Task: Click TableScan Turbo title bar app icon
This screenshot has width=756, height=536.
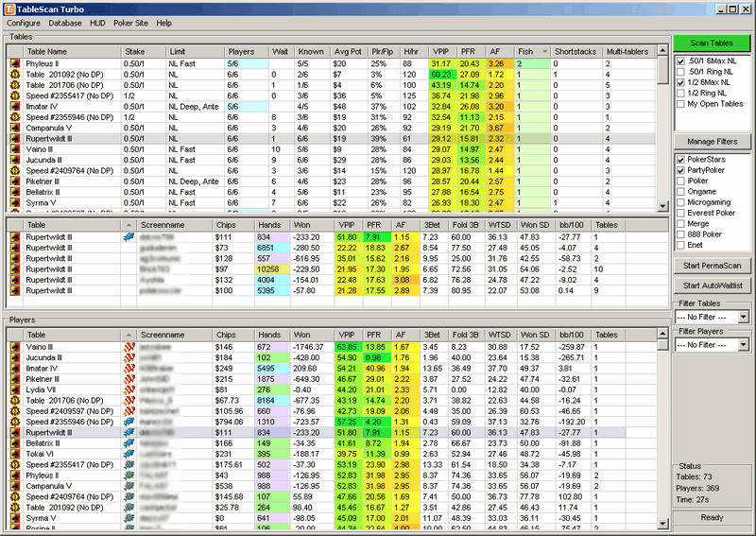Action: point(9,8)
